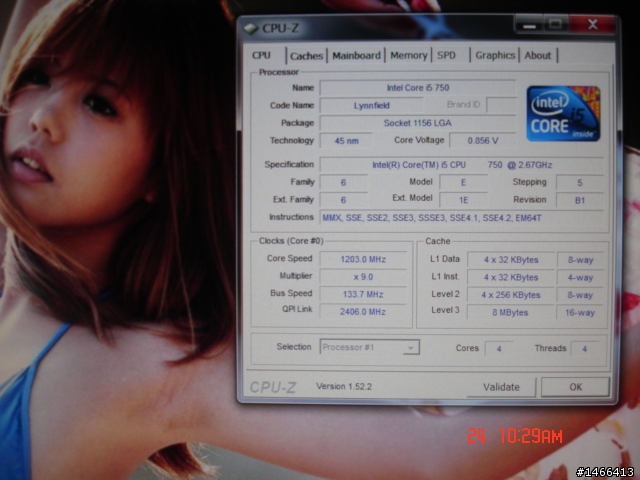640x480 pixels.
Task: Click the Revision value B1
Action: coord(580,200)
